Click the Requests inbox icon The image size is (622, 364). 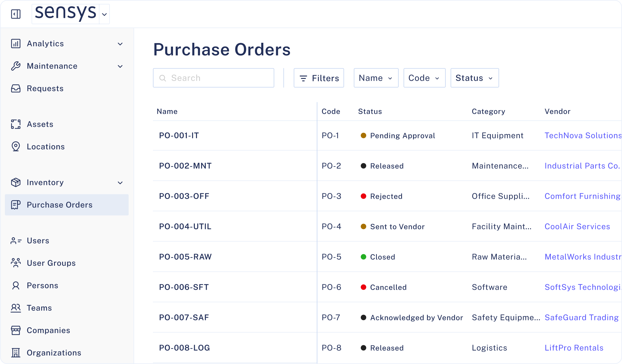pyautogui.click(x=16, y=89)
